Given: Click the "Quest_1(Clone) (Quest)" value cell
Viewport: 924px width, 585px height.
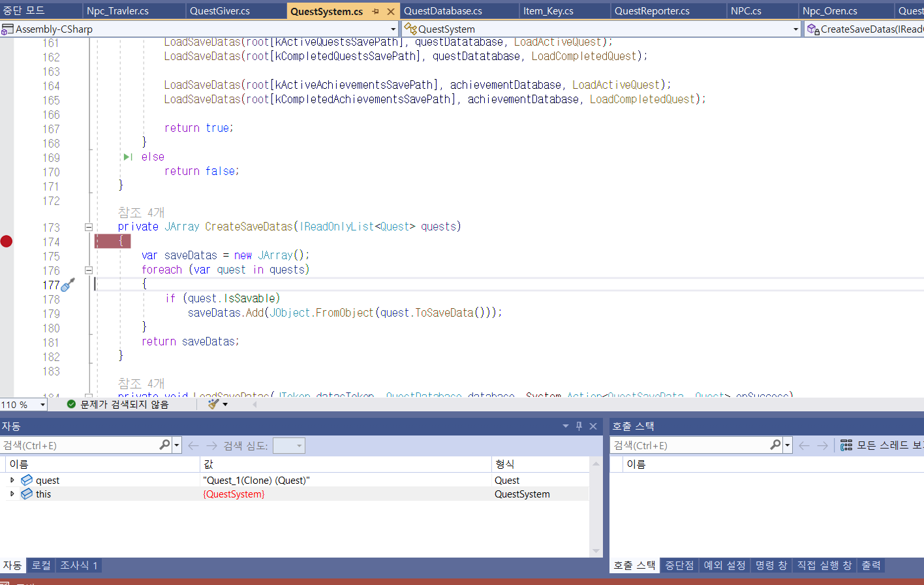Looking at the screenshot, I should tap(345, 480).
